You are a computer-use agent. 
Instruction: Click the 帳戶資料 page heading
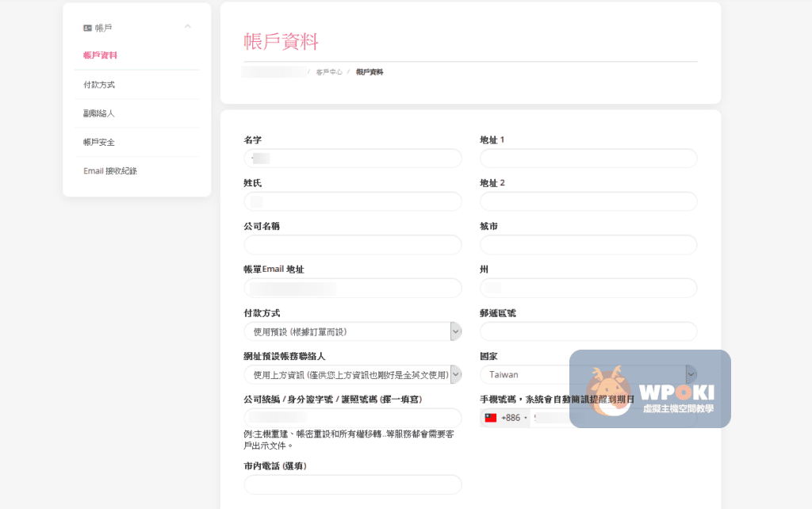[281, 41]
